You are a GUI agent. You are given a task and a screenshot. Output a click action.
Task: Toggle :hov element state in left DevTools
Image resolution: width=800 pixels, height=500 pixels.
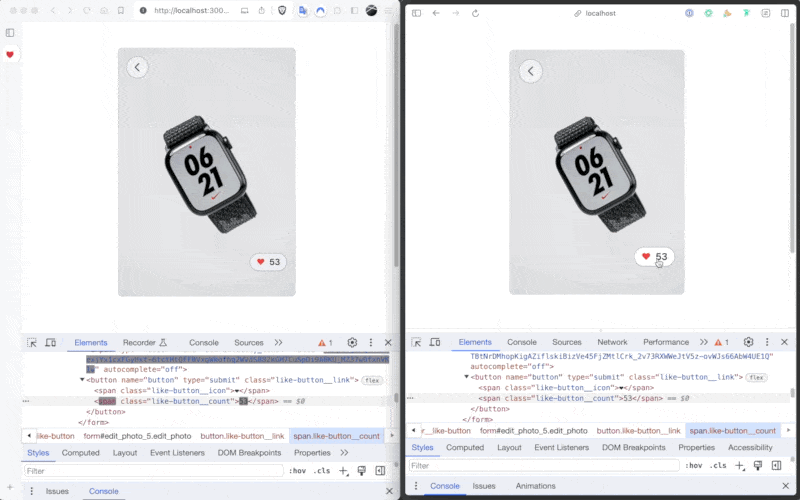coord(297,471)
